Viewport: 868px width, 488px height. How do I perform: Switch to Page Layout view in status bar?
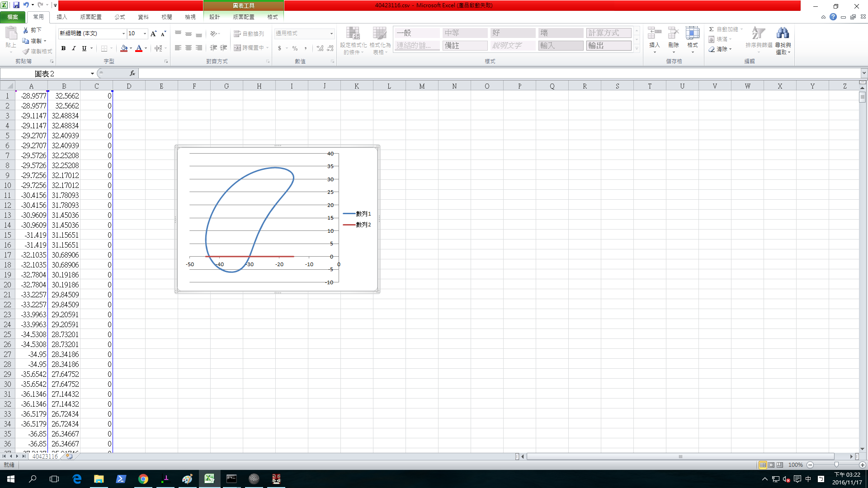[x=771, y=465]
